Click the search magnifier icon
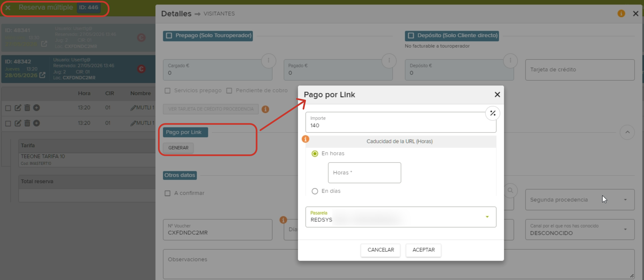Screen dimensions: 644x280 pyautogui.click(x=510, y=191)
